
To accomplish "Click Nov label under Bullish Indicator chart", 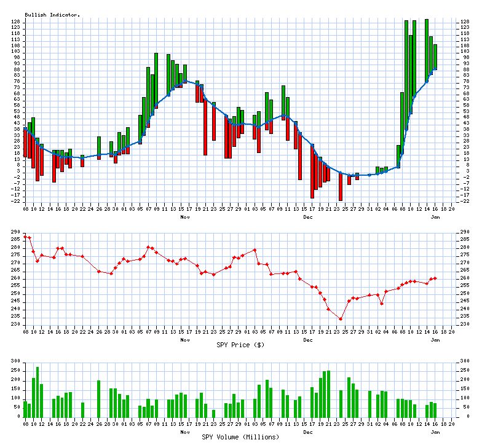I will 184,217.
